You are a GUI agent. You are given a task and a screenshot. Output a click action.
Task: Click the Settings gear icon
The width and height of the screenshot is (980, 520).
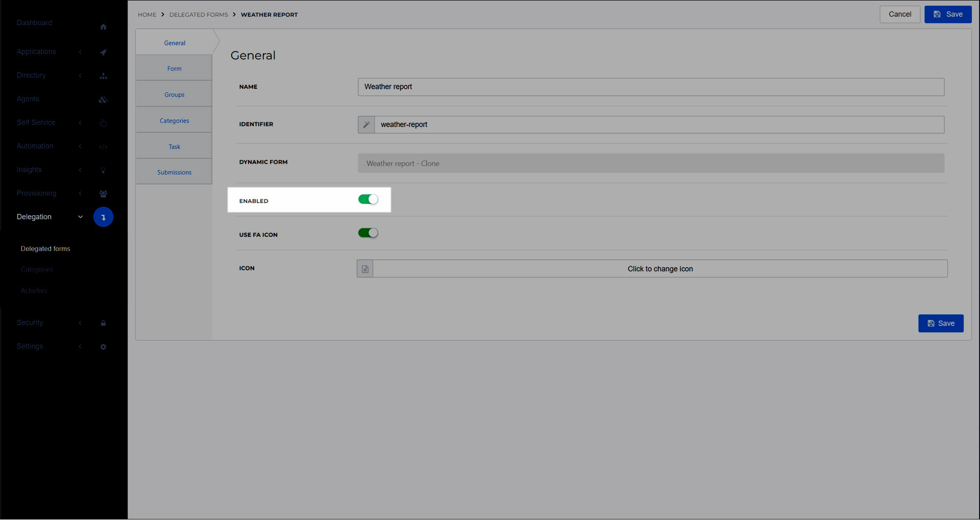point(103,346)
